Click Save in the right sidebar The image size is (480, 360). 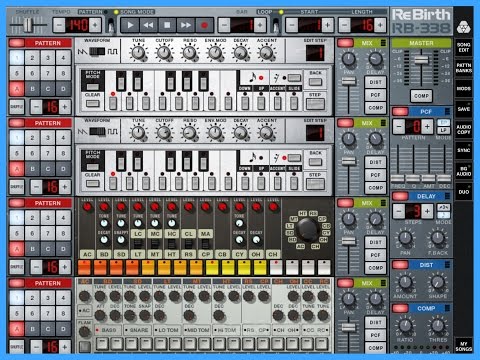click(x=464, y=109)
